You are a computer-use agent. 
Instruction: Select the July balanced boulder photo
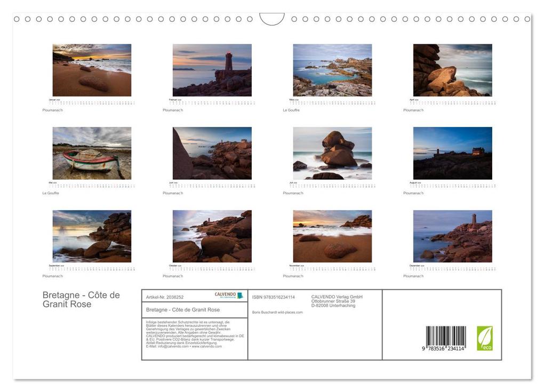tap(332, 153)
